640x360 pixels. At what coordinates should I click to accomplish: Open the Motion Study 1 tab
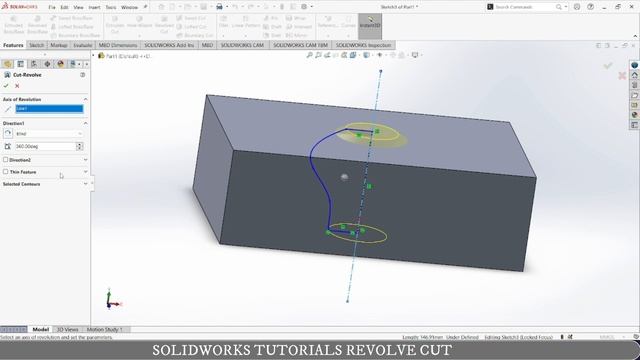point(104,329)
